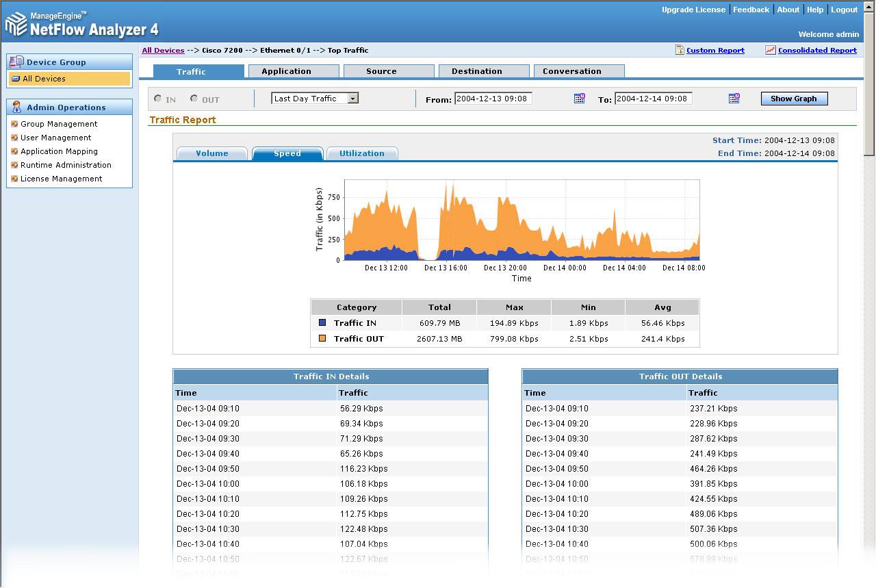Viewport: 876px width, 588px height.
Task: Open License Management
Action: click(61, 179)
